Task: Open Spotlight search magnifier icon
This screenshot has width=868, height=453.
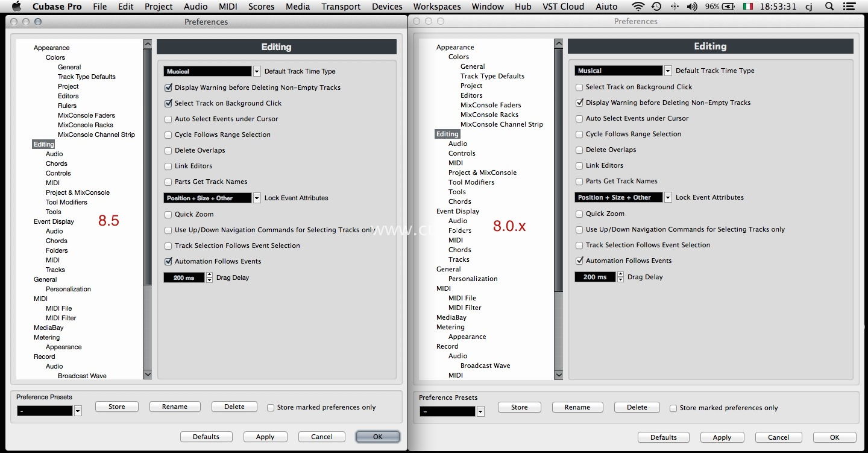Action: (829, 7)
